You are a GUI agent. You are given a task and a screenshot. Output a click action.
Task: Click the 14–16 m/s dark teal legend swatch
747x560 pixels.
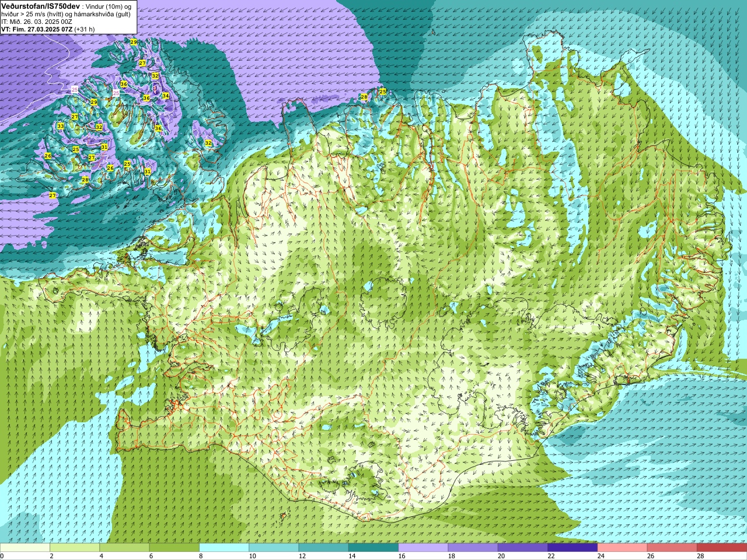point(373,548)
